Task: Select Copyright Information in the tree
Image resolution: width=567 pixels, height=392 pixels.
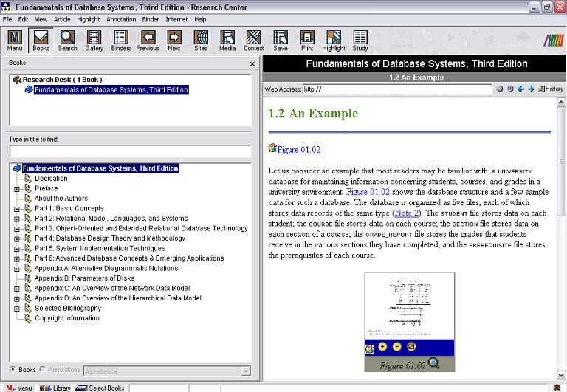Action: [66, 318]
